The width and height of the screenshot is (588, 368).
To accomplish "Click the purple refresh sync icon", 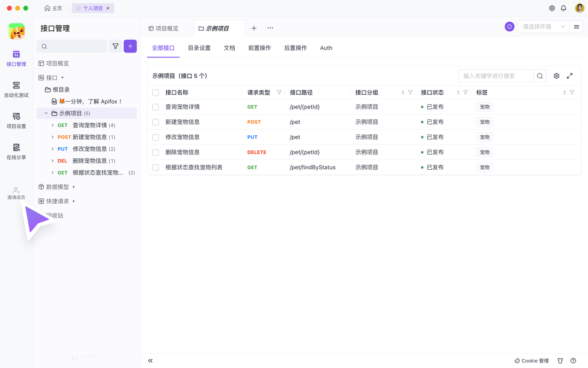I will tap(509, 27).
